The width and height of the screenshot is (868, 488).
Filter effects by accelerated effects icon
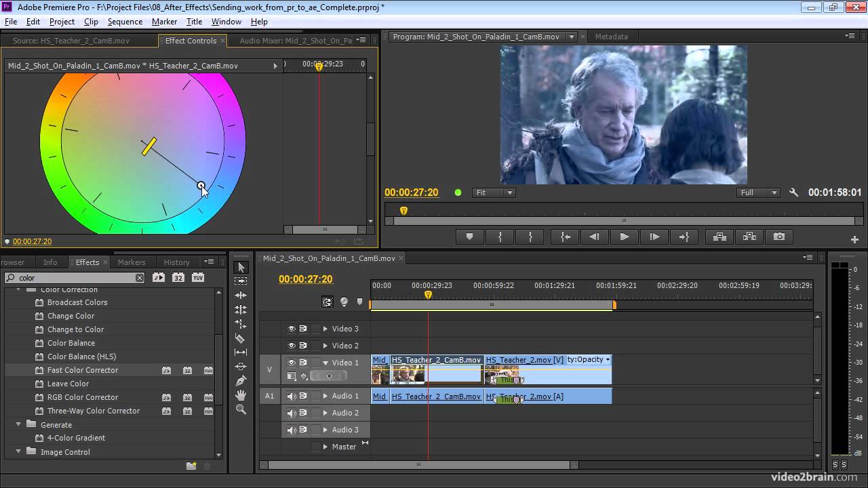pyautogui.click(x=158, y=277)
